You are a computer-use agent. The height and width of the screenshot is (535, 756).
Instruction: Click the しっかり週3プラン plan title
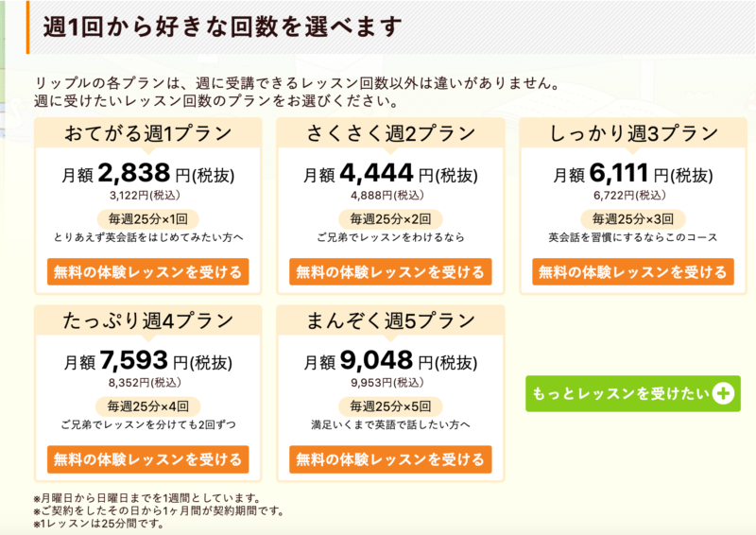point(633,133)
